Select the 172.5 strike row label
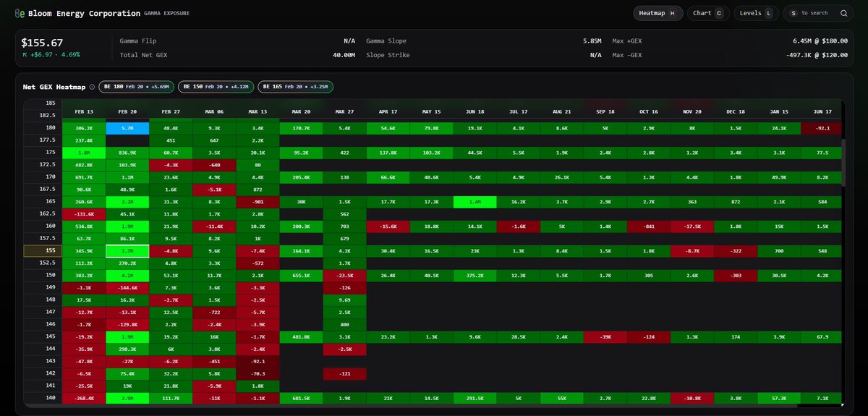 (43, 164)
